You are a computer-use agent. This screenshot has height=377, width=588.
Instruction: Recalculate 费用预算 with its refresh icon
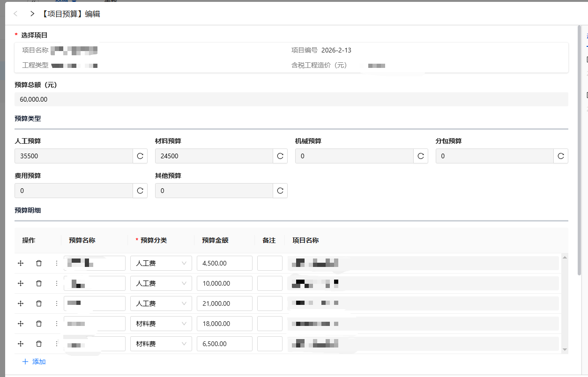(140, 191)
